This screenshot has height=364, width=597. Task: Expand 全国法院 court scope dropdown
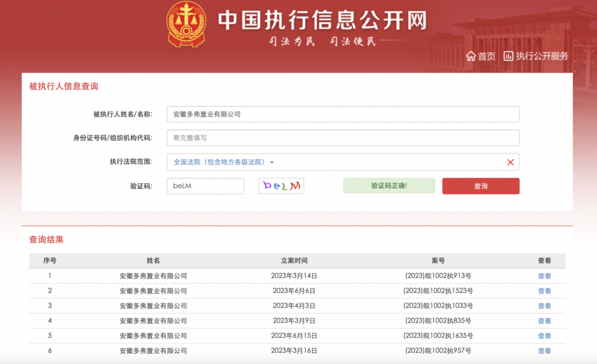(223, 162)
